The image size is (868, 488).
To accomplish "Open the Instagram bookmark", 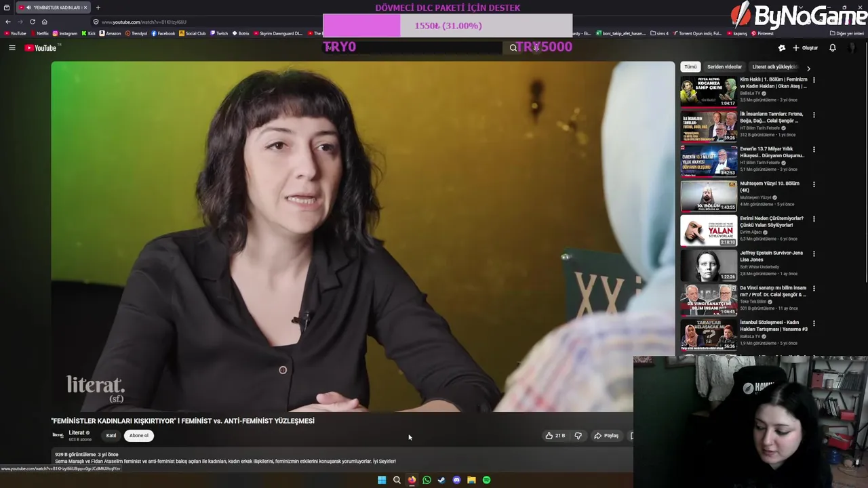I will (65, 33).
